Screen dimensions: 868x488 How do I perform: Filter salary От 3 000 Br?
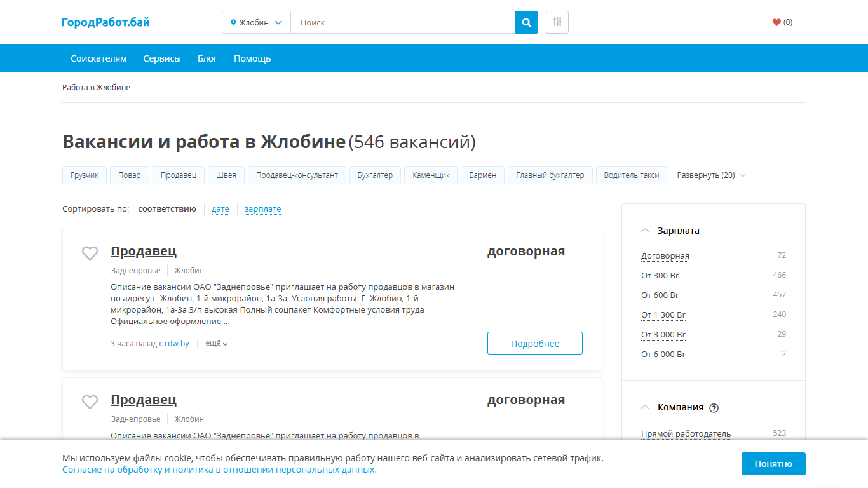[663, 335]
